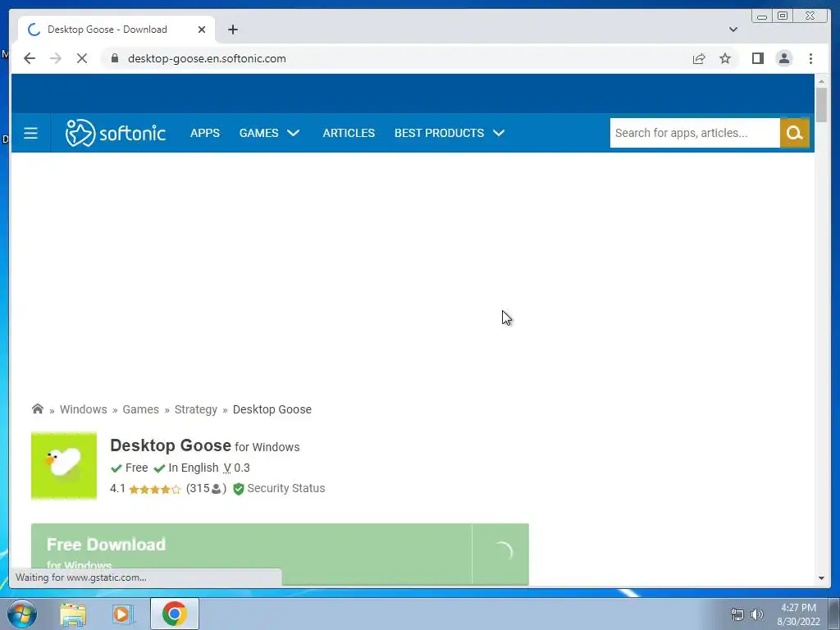Open the ARTICLES section
Image resolution: width=840 pixels, height=630 pixels.
click(349, 133)
